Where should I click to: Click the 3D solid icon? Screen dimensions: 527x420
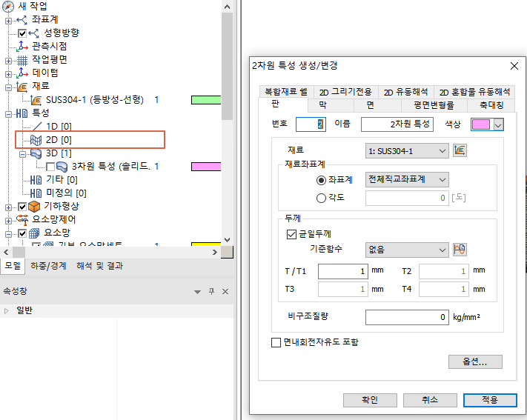pos(36,153)
